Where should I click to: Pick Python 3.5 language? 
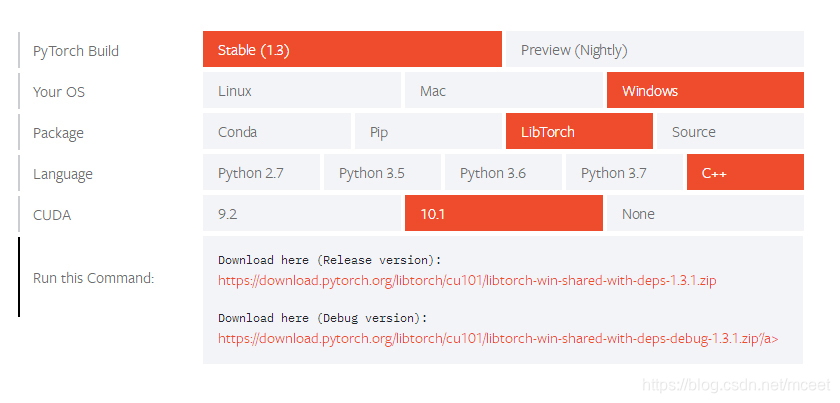[382, 172]
